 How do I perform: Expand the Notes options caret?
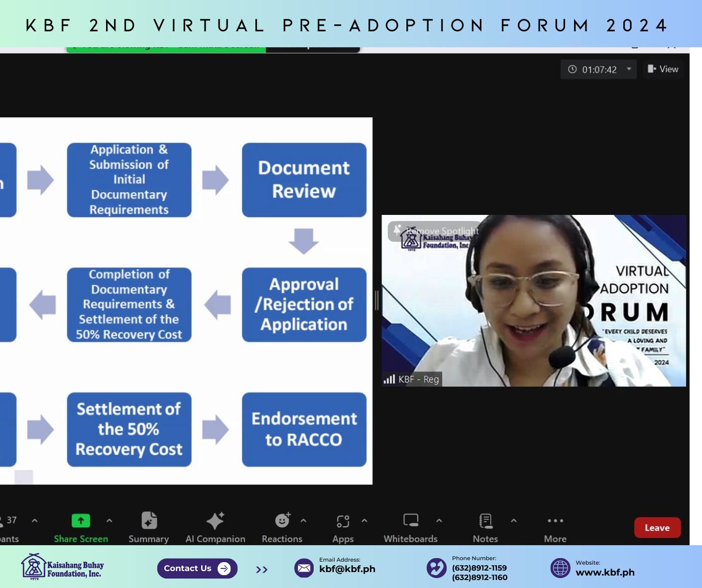coord(514,520)
